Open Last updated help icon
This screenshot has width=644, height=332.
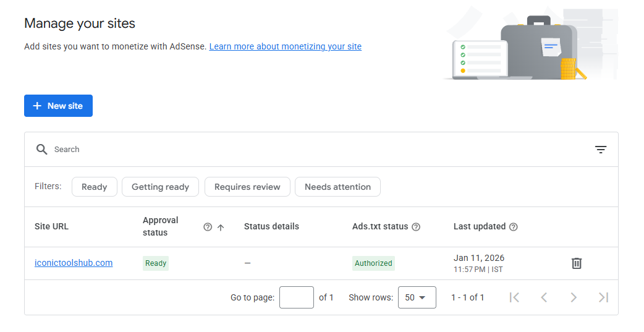click(x=513, y=227)
